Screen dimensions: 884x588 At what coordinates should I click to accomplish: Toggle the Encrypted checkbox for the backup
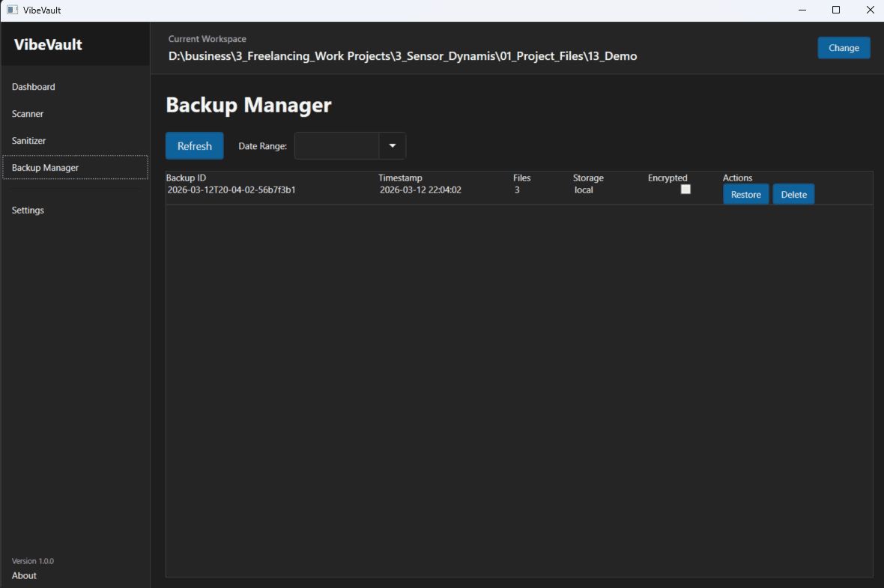(685, 189)
